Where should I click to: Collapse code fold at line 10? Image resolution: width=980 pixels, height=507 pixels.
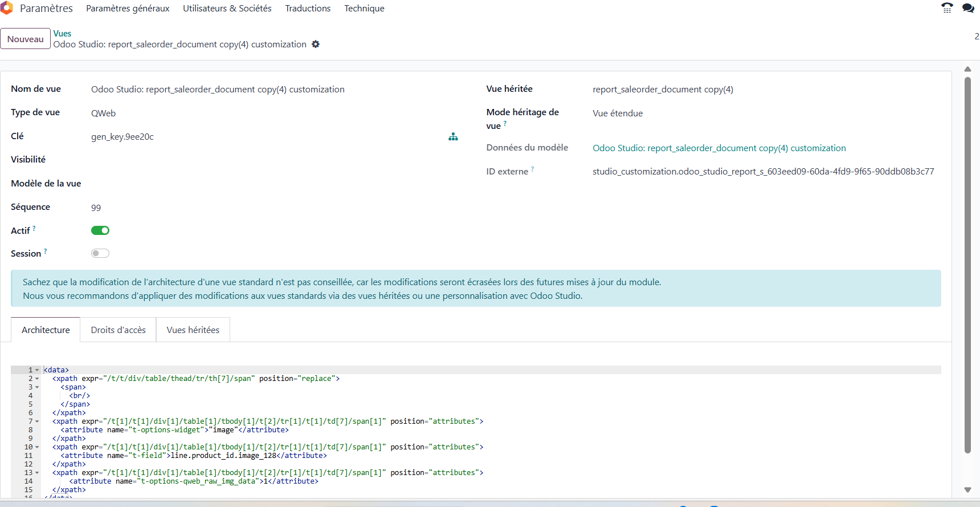point(37,447)
